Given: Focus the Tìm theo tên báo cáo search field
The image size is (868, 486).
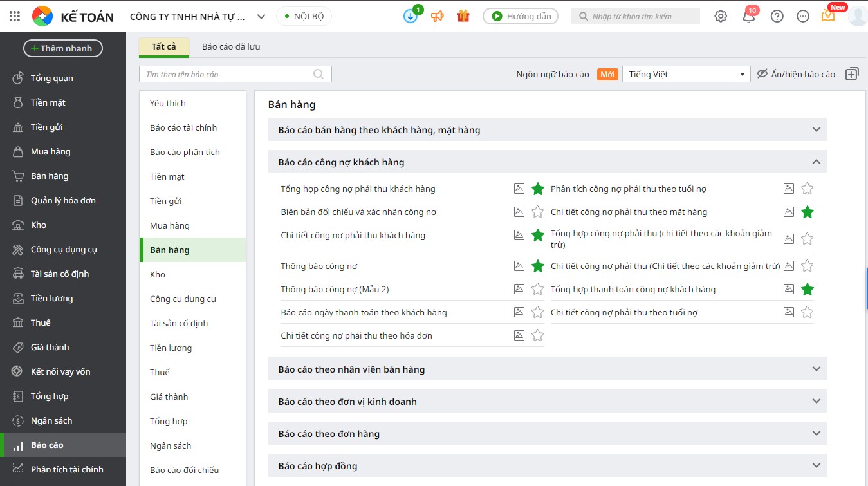Looking at the screenshot, I should (235, 74).
